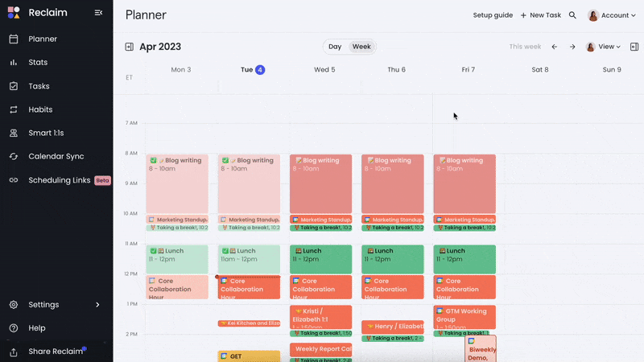The image size is (644, 362).
Task: Click the Tasks checkbox icon
Action: click(14, 86)
